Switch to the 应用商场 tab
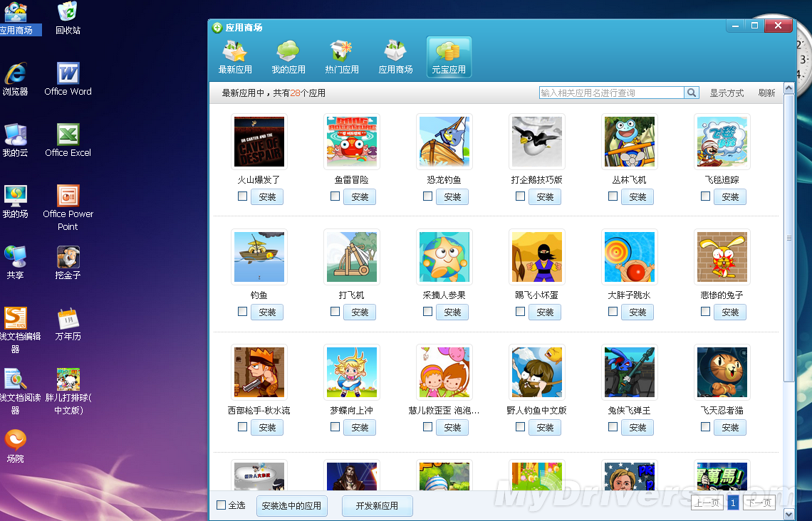The width and height of the screenshot is (812, 521). pos(395,58)
